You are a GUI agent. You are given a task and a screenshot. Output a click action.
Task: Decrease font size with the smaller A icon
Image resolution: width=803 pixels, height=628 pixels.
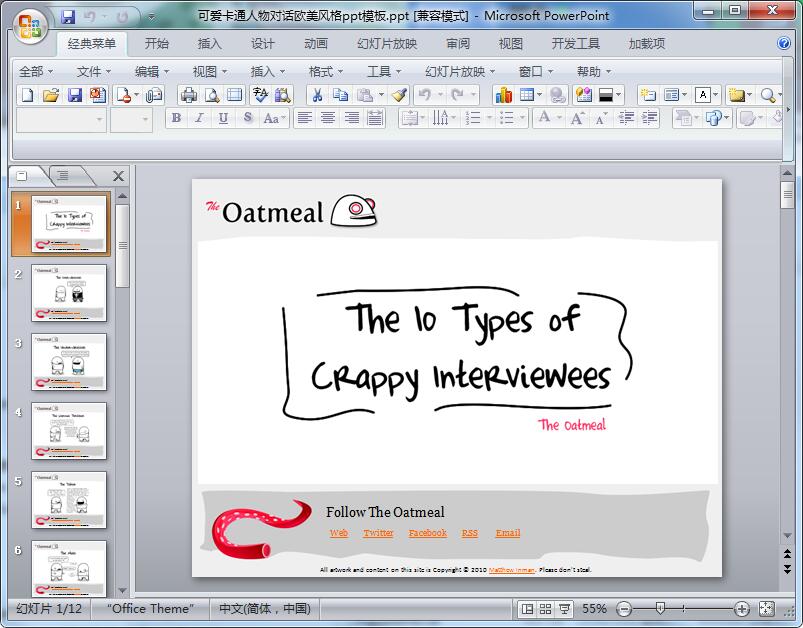click(x=601, y=118)
